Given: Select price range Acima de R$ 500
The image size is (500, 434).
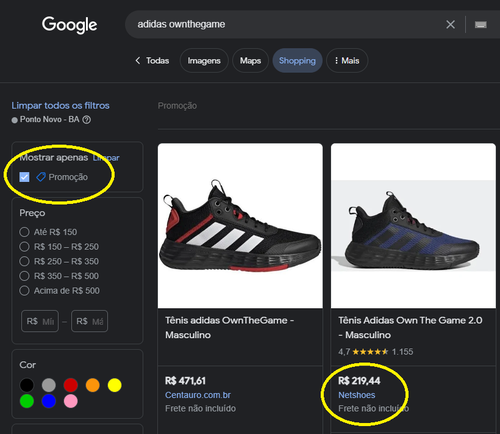Looking at the screenshot, I should click(x=24, y=291).
